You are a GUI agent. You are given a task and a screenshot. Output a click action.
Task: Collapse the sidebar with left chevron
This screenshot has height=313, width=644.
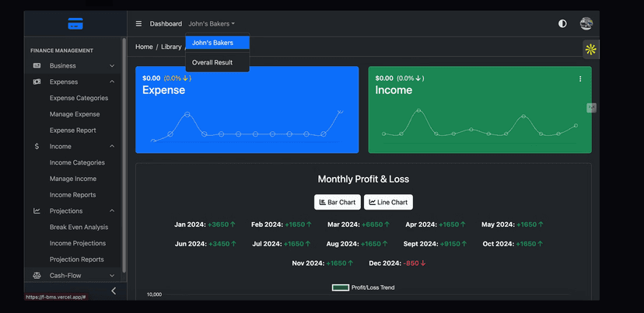tap(114, 291)
